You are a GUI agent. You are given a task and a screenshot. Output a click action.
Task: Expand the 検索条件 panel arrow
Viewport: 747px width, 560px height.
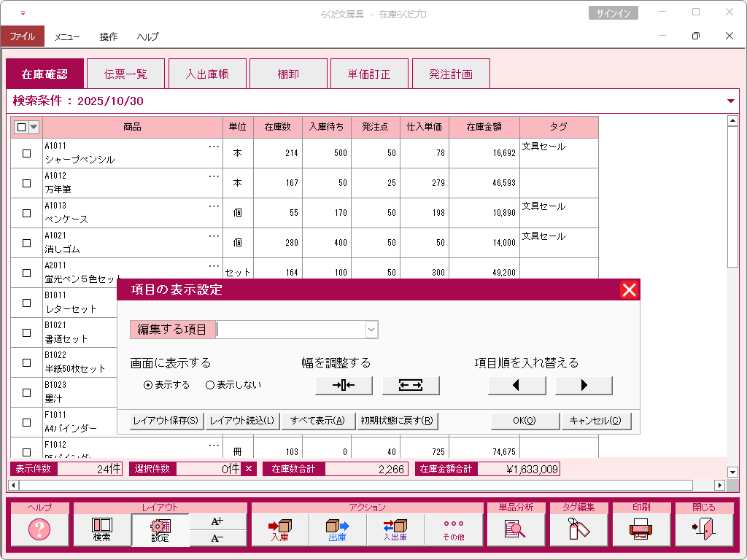click(731, 101)
